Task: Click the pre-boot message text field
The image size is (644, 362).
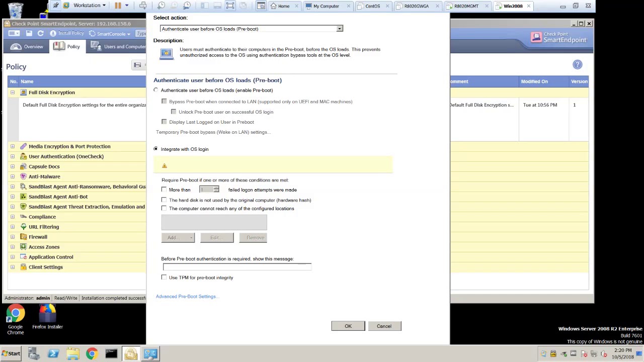Action: (236, 267)
